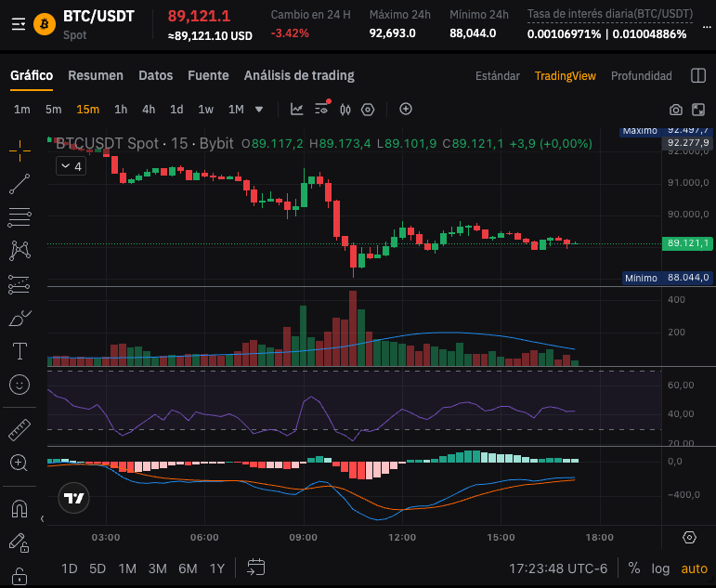Toggle the magnet snap mode
Viewport: 716px width, 588px height.
[20, 508]
